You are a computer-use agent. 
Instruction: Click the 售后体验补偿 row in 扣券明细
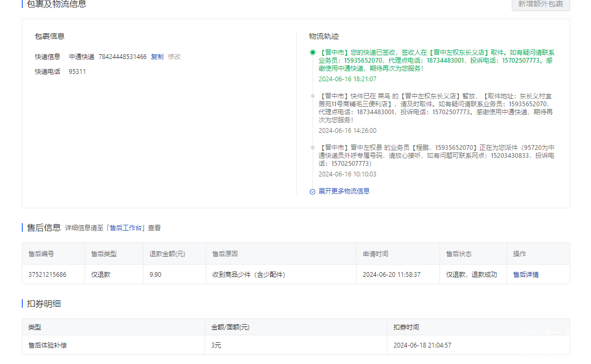pyautogui.click(x=47, y=345)
